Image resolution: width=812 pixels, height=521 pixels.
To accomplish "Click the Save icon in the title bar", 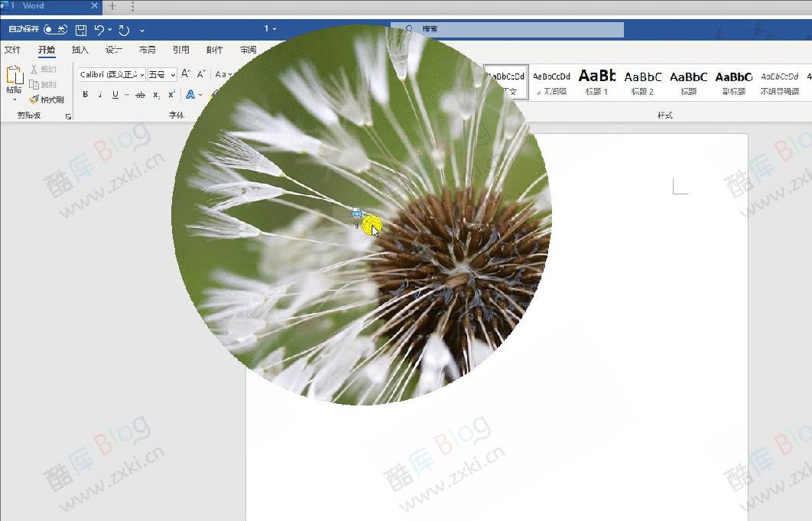I will [x=81, y=30].
